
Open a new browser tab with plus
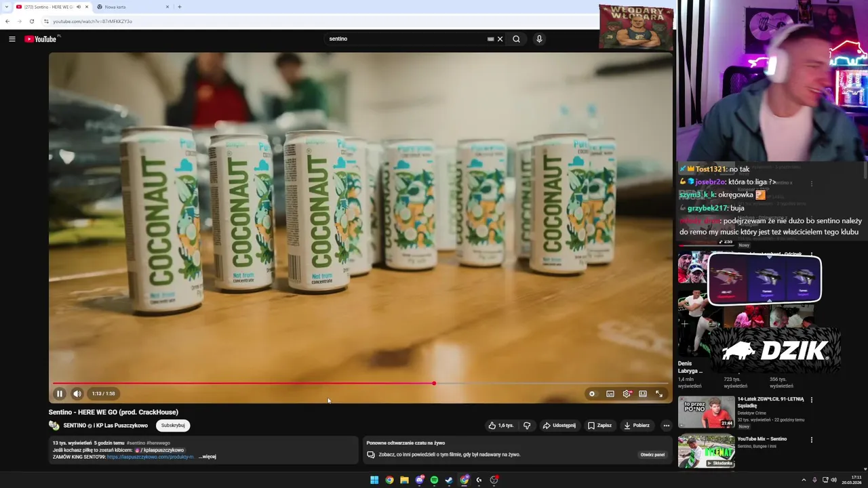click(180, 7)
